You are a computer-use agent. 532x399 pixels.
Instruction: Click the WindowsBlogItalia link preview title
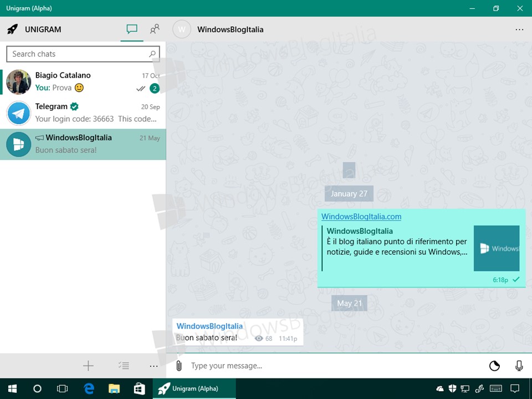pos(360,231)
